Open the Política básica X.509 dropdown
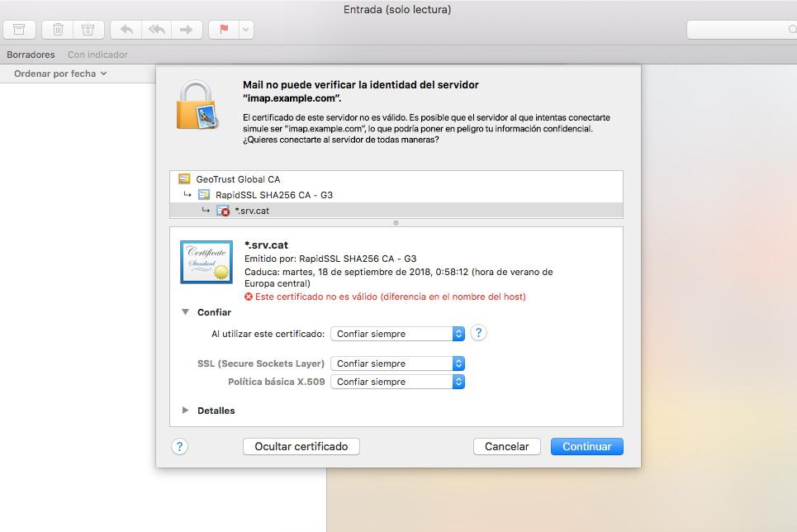Viewport: 797px width, 532px height. pyautogui.click(x=397, y=382)
